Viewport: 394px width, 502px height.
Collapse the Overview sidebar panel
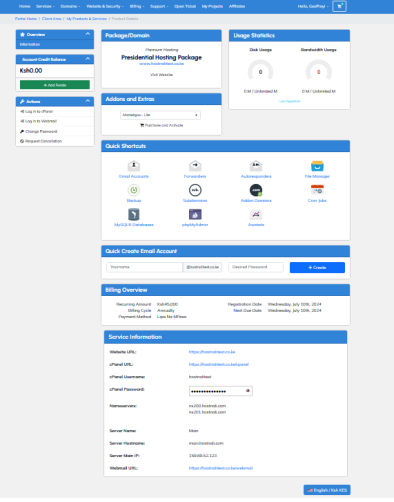(88, 34)
